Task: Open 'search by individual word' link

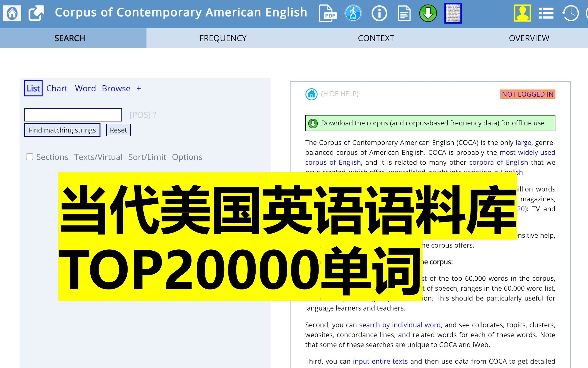Action: pyautogui.click(x=400, y=325)
